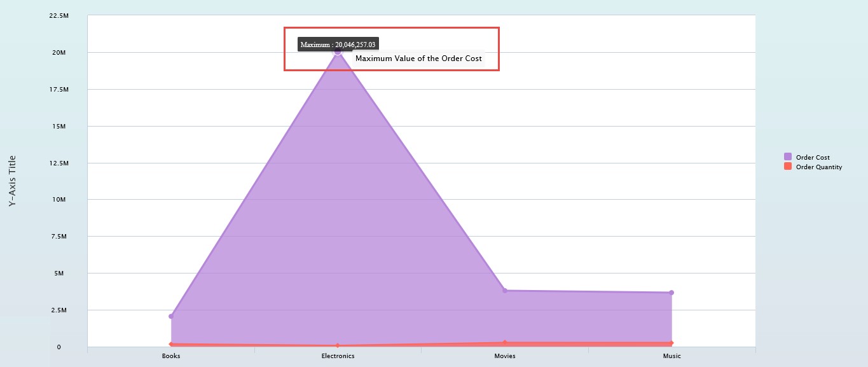Click the red Order Quantity marker for Movies
The height and width of the screenshot is (367, 868).
[x=505, y=343]
